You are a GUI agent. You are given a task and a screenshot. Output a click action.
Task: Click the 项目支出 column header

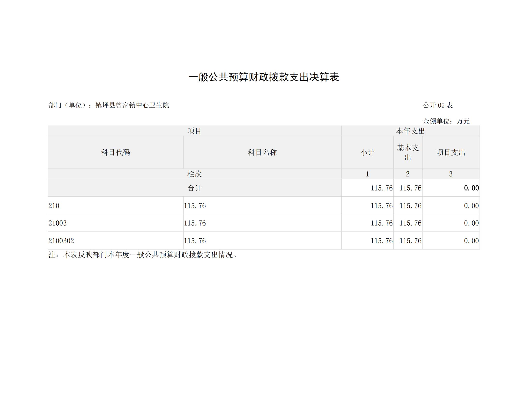coord(451,152)
